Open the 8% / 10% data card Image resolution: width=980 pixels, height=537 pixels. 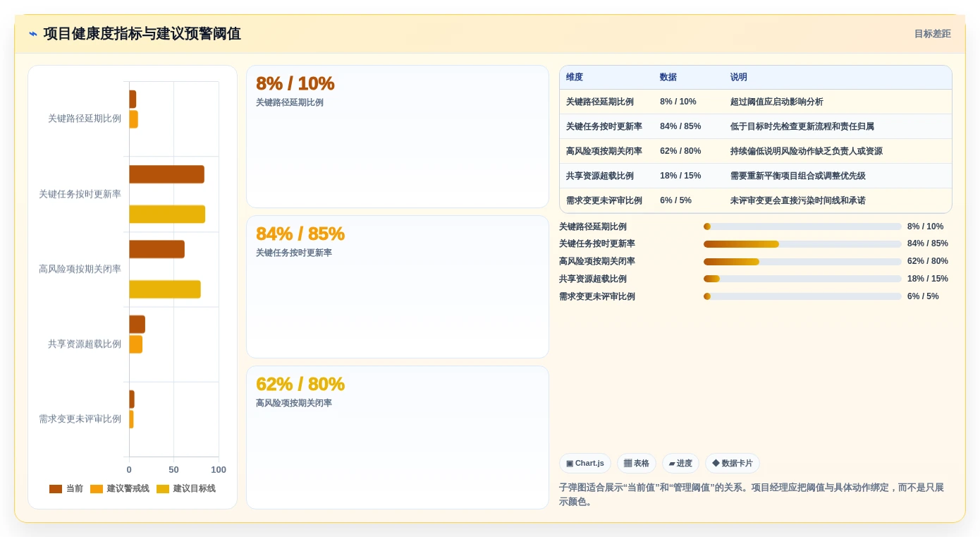pyautogui.click(x=398, y=137)
